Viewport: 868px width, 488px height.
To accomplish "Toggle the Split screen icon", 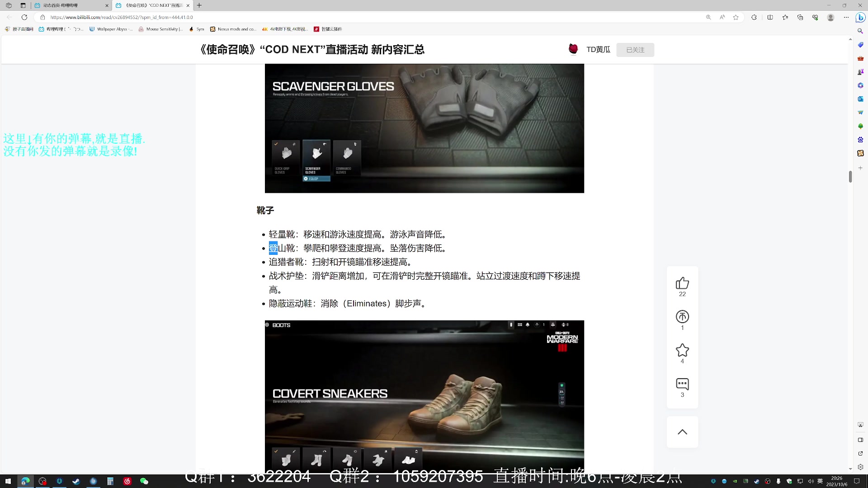I will click(770, 17).
